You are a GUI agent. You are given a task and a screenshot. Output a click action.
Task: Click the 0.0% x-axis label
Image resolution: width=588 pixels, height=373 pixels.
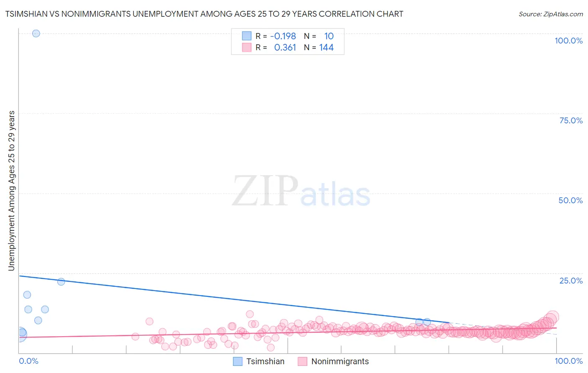click(x=28, y=361)
